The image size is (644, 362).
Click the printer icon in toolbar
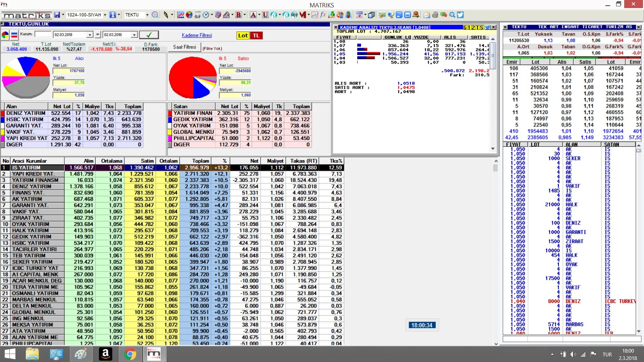click(435, 15)
